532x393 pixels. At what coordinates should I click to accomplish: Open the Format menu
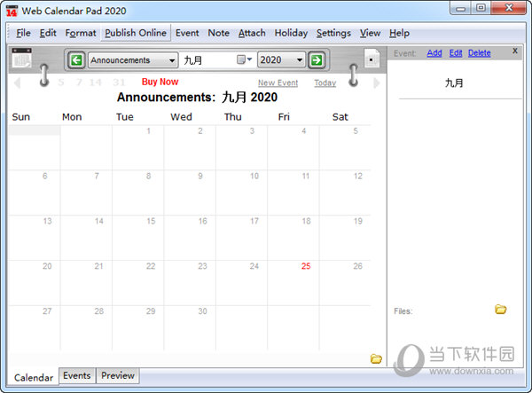[81, 33]
